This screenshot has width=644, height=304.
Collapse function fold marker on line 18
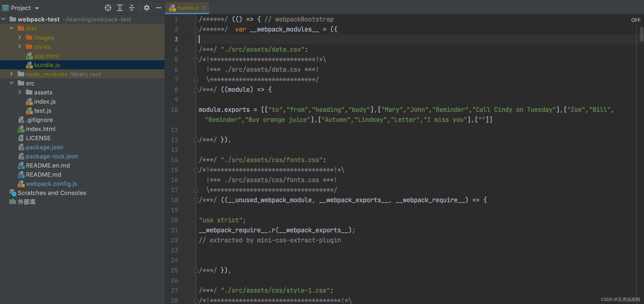pyautogui.click(x=196, y=200)
